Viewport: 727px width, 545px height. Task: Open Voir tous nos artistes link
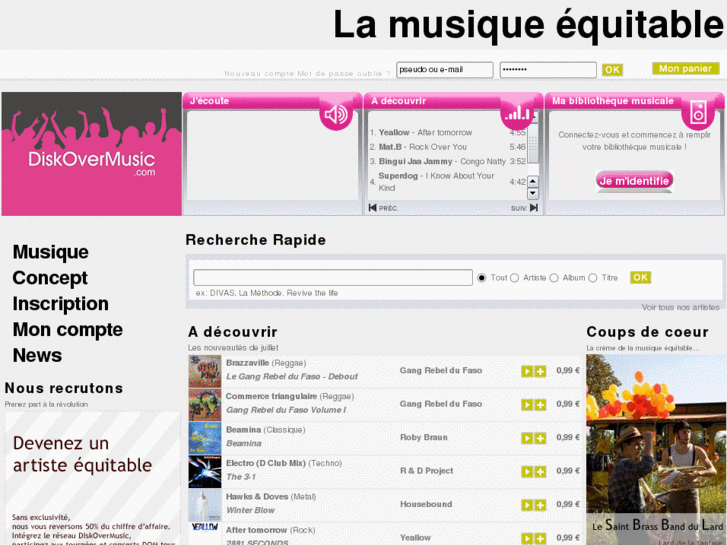pos(681,307)
